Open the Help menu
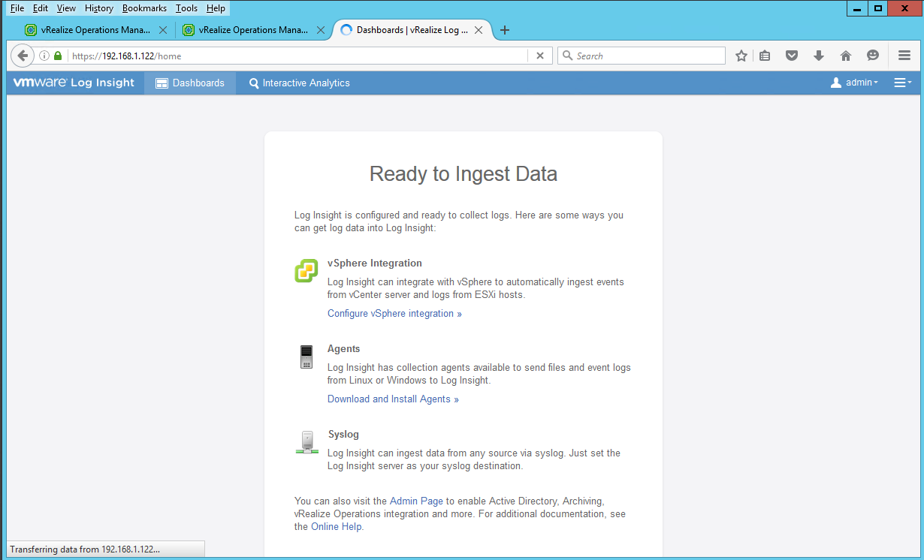This screenshot has height=560, width=924. point(216,8)
